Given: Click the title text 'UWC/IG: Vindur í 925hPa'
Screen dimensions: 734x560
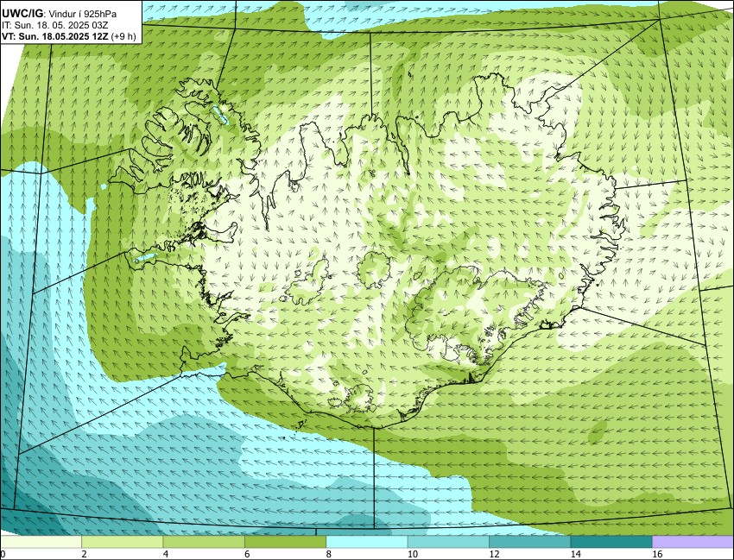Looking at the screenshot, I should tap(59, 14).
